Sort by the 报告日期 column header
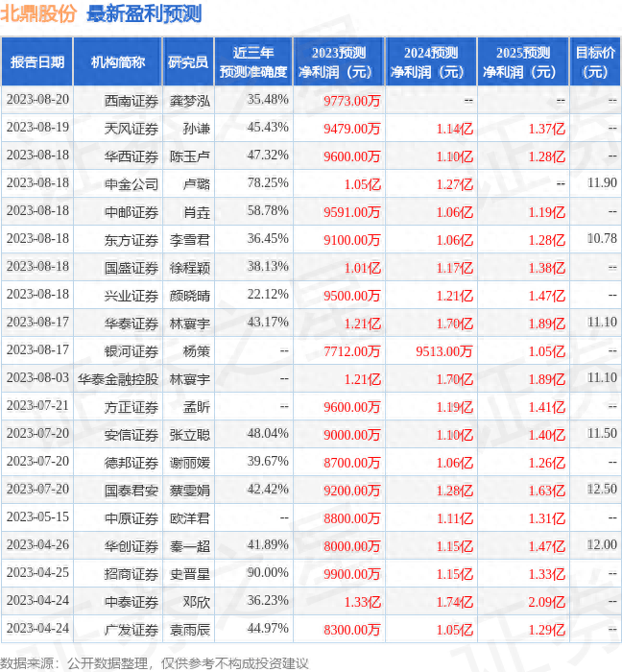Viewport: 622px width, 672px height. click(x=37, y=62)
